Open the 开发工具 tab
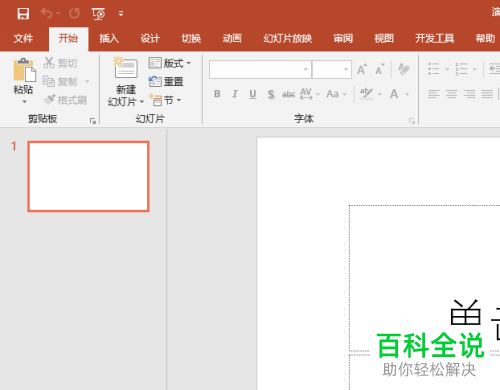 pos(435,39)
